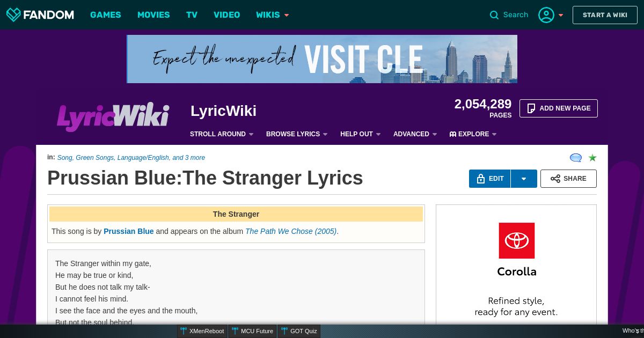This screenshot has height=338, width=644.
Task: Open The Path We Chose (2005) album link
Action: [x=291, y=231]
